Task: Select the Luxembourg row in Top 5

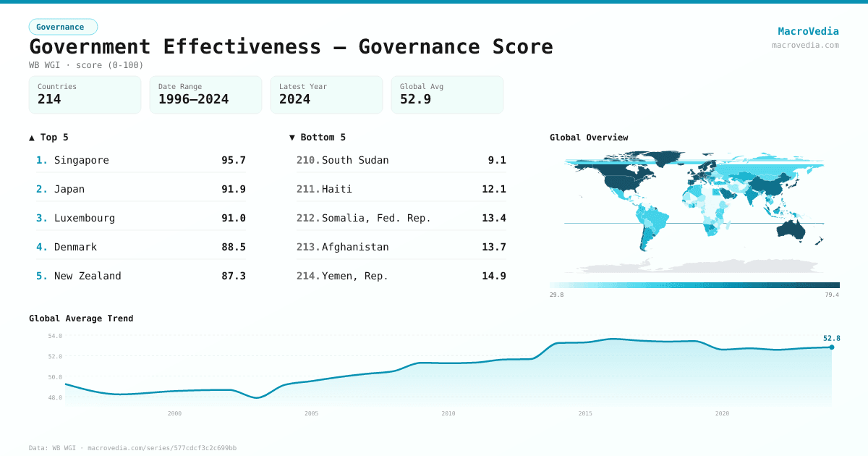Action: pyautogui.click(x=141, y=218)
